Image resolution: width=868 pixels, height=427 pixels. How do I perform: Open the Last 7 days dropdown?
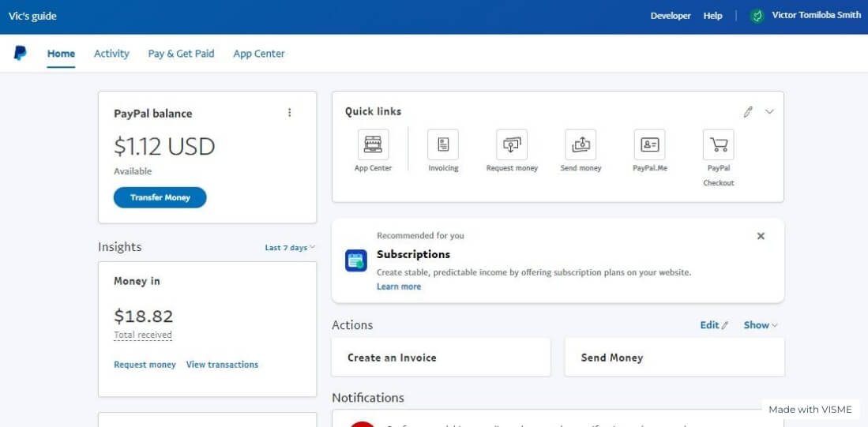click(x=290, y=248)
